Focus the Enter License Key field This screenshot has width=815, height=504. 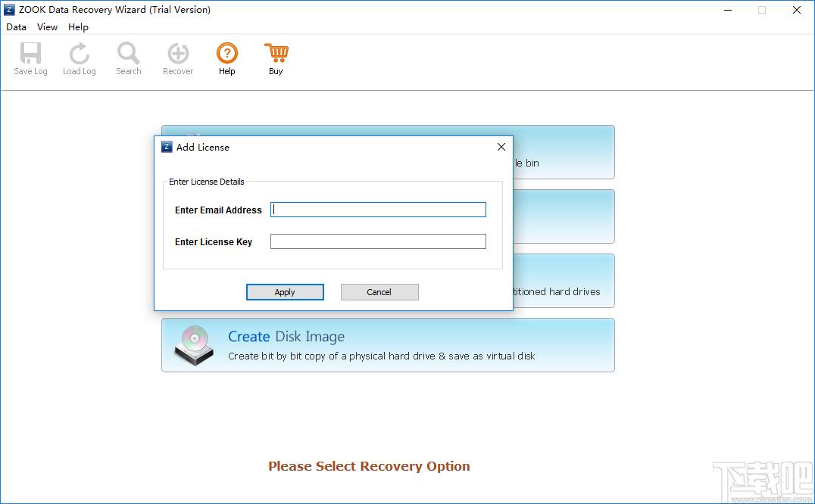(x=378, y=241)
